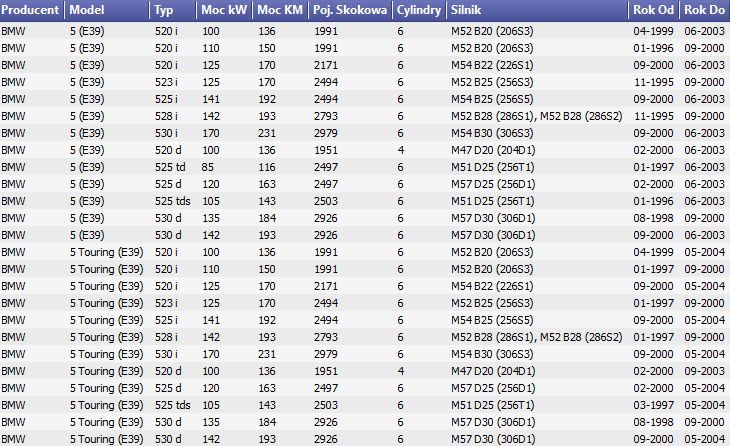This screenshot has width=730, height=446.
Task: Click '08-1998' in the 5 Touring 530 d row
Action: 653,422
